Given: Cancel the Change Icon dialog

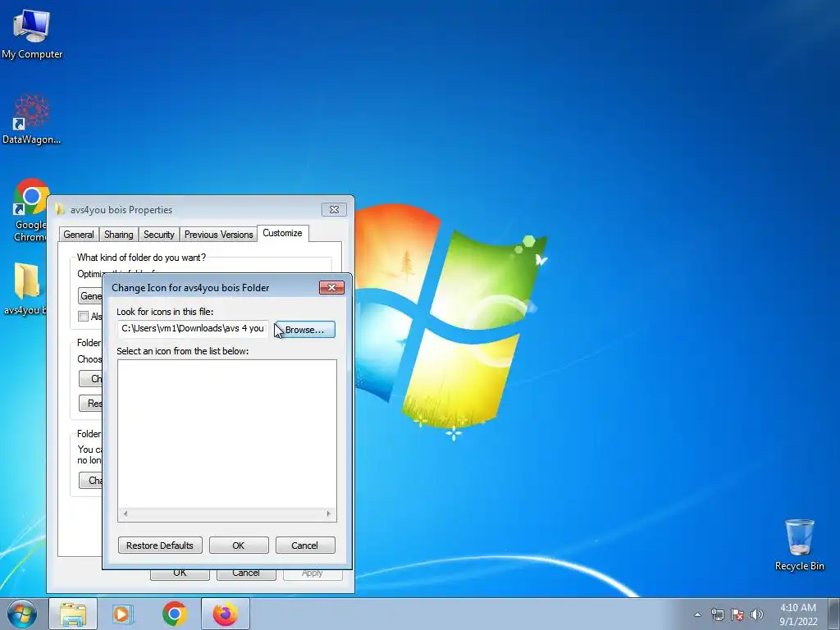Looking at the screenshot, I should tap(305, 546).
